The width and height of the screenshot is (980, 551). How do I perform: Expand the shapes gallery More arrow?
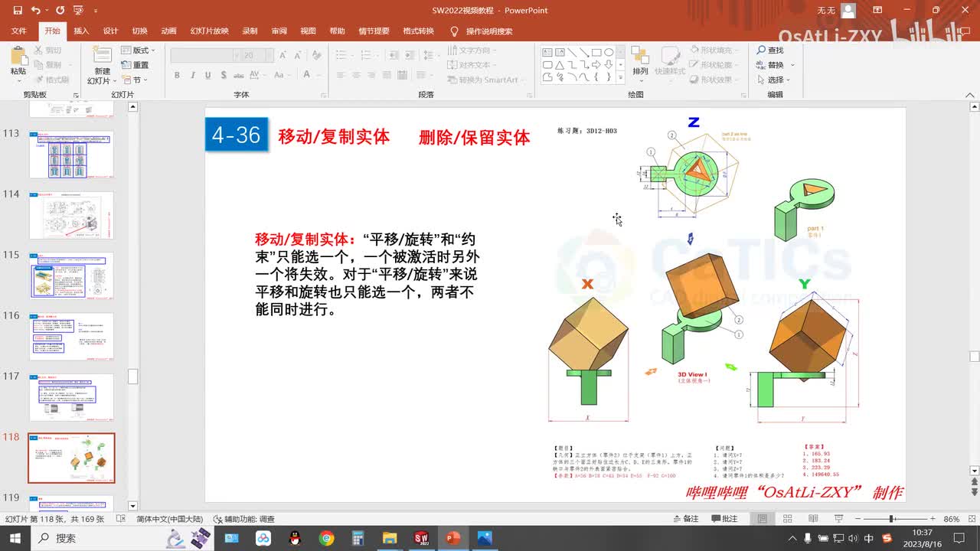[621, 77]
